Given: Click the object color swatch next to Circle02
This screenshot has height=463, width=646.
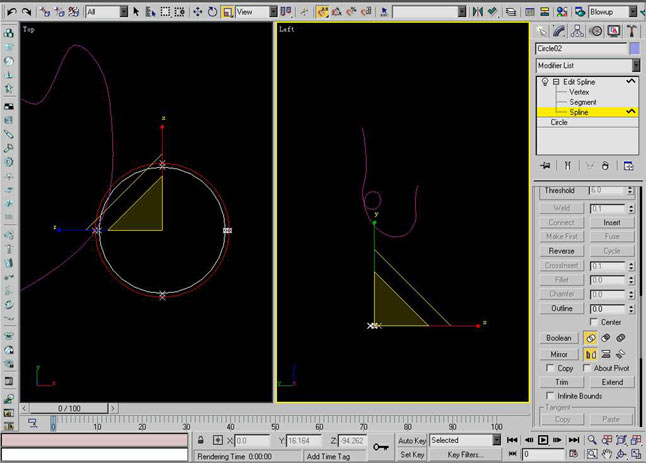Looking at the screenshot, I should pos(635,49).
